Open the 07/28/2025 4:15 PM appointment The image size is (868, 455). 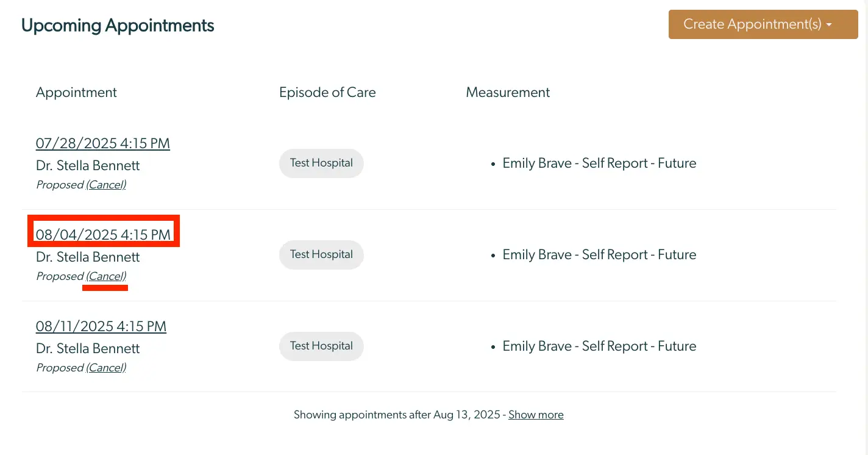tap(102, 143)
